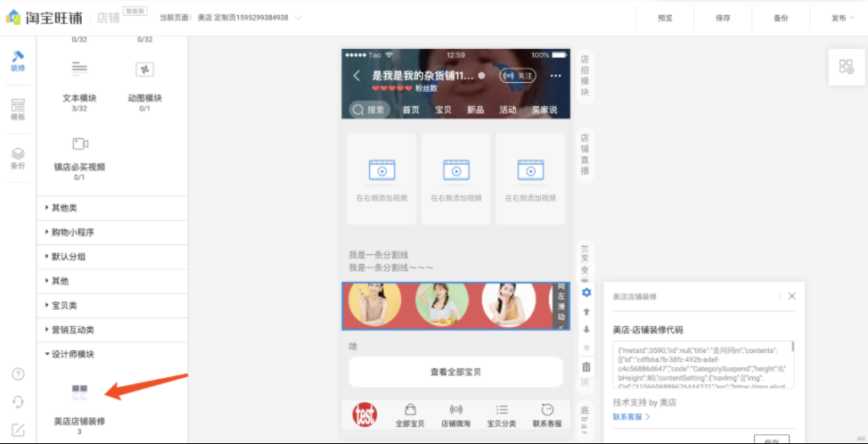The width and height of the screenshot is (868, 444).
Task: Open the 联系客服 link in popup
Action: (x=631, y=416)
